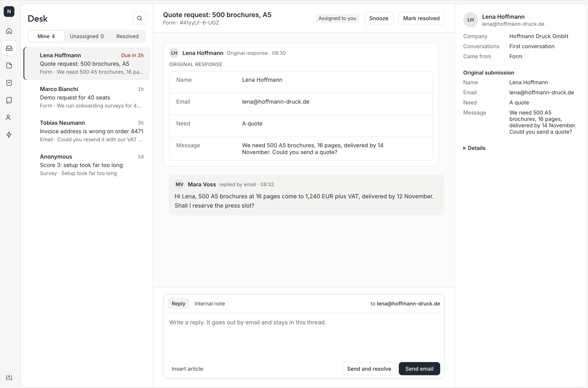
Task: Switch to the Mine 4 tab
Action: pos(46,36)
